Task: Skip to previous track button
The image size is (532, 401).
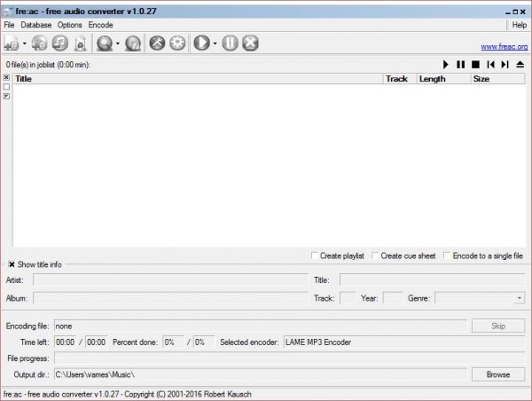Action: tap(490, 65)
